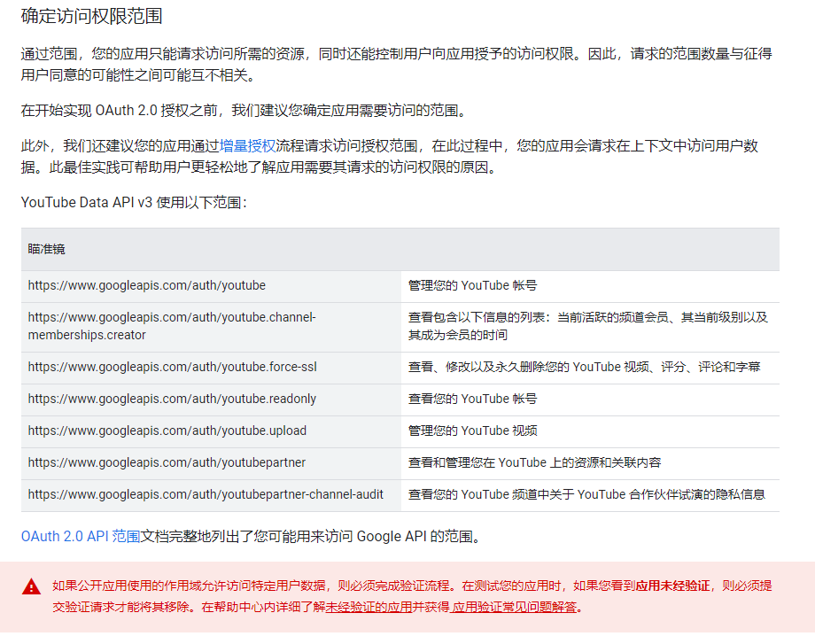Click the bold 应用未经验证 text in warning
This screenshot has width=815, height=644.
pos(672,586)
